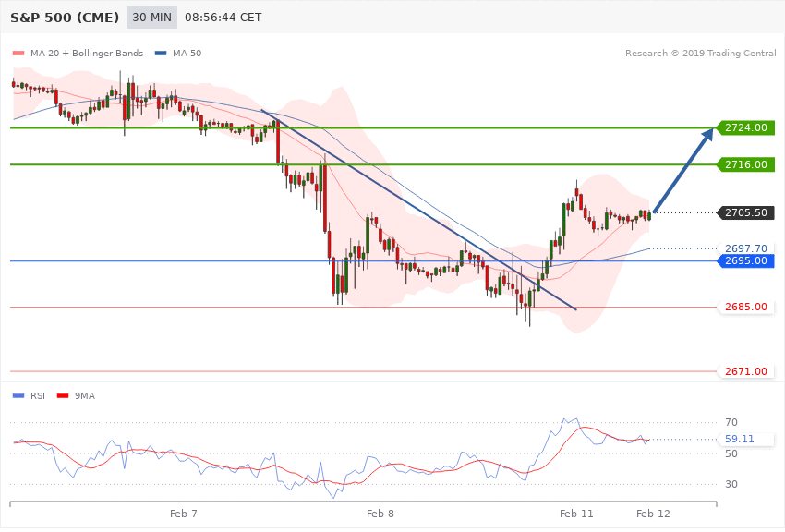Select the 2695.00 blue pivot label
The image size is (785, 532).
745,260
